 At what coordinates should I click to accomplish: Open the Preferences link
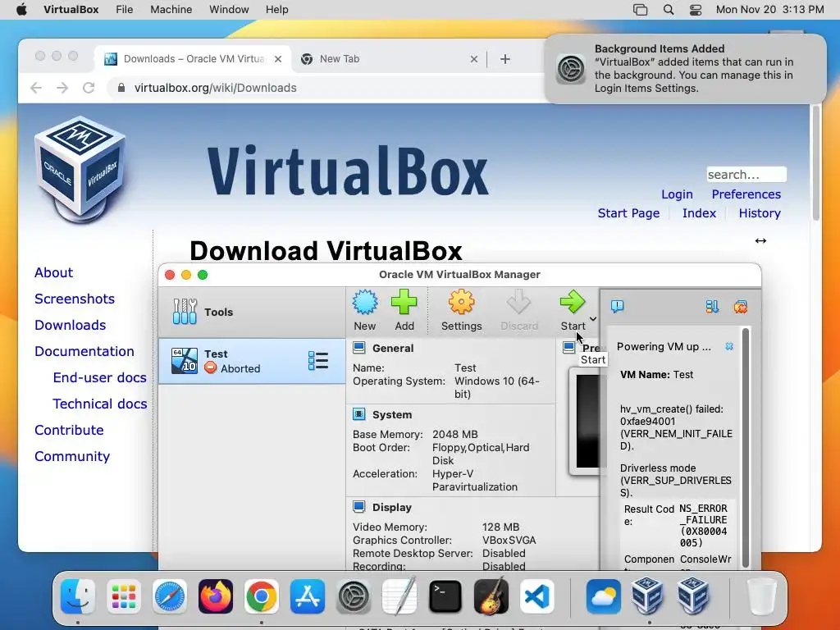pyautogui.click(x=746, y=194)
